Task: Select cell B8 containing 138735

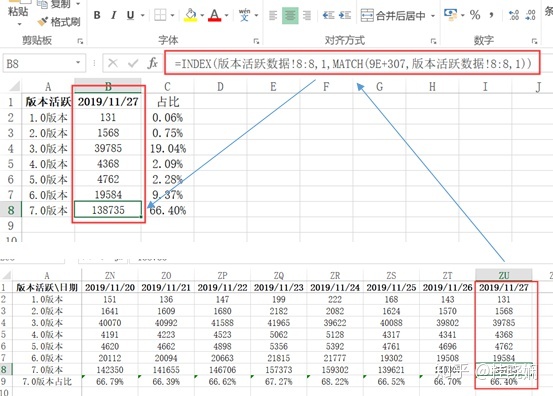Action: (x=108, y=210)
